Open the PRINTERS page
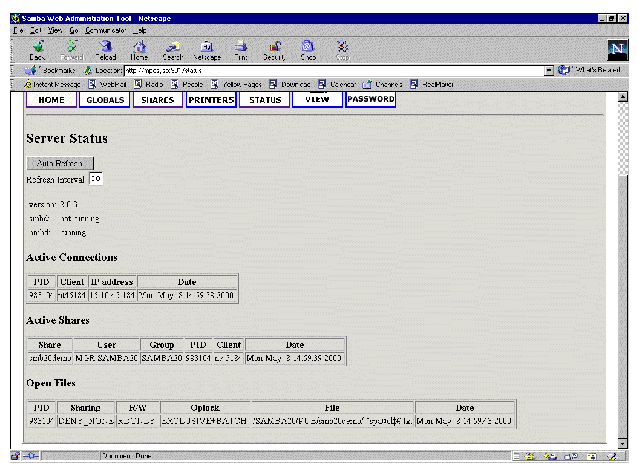Image resolution: width=638 pixels, height=476 pixels. [211, 100]
